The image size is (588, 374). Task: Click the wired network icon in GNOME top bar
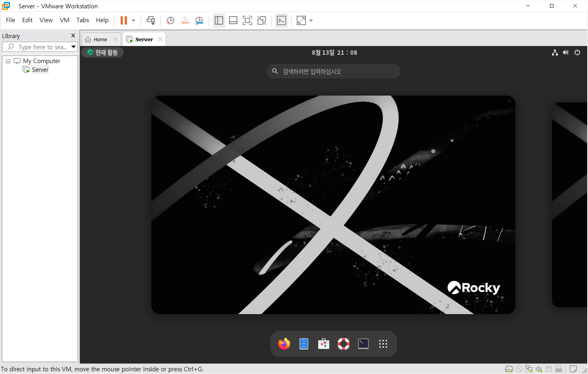click(555, 52)
